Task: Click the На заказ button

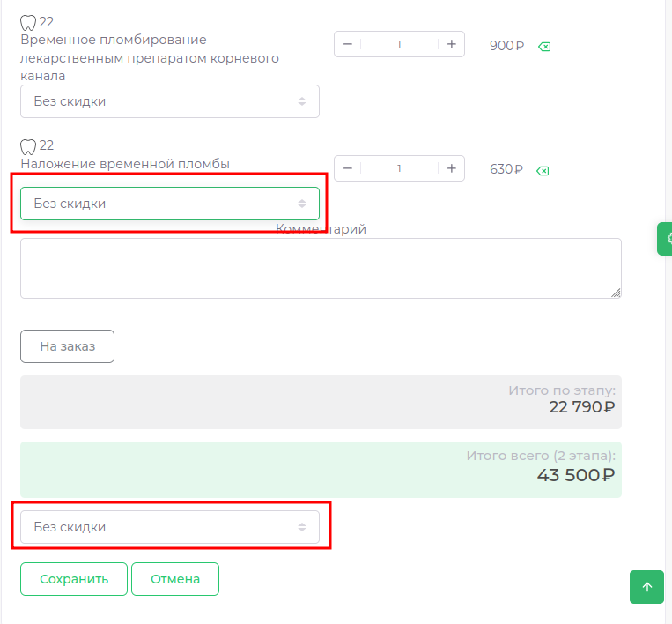Action: click(67, 346)
